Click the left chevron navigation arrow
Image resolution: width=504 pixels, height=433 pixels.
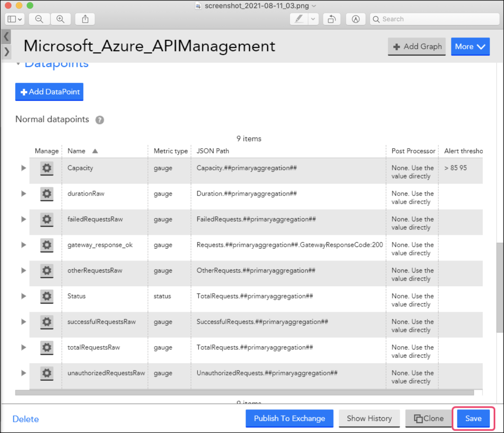6,36
